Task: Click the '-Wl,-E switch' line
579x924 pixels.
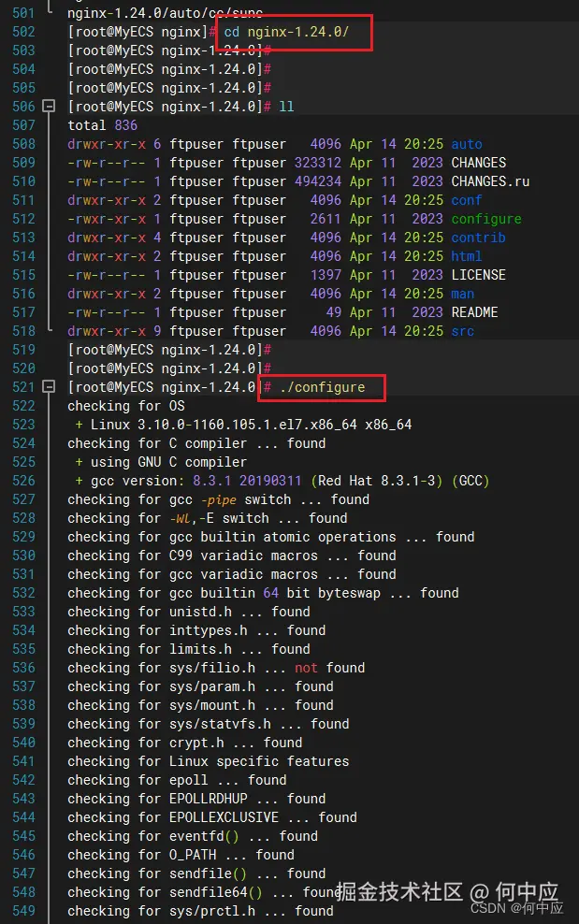Action: click(x=207, y=518)
